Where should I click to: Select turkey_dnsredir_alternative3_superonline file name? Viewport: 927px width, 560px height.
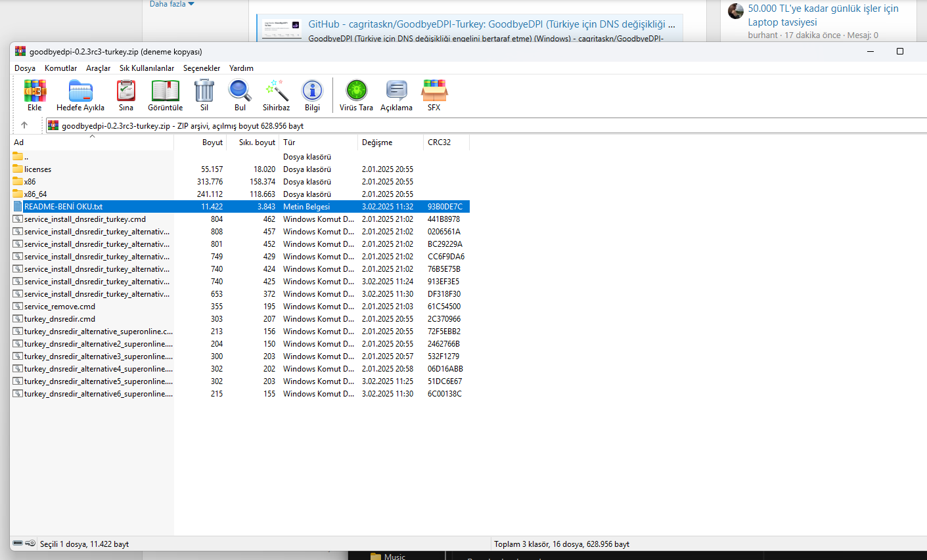click(99, 356)
